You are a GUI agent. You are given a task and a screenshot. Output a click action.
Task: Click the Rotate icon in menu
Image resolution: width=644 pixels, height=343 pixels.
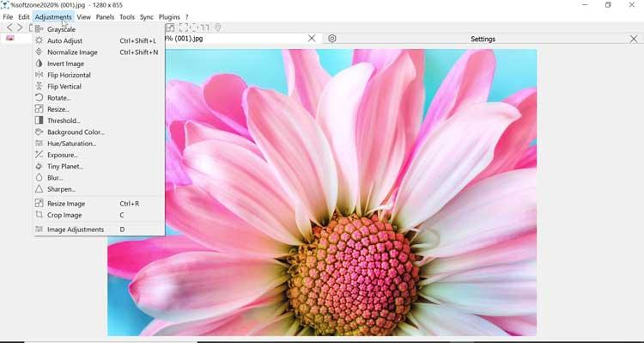click(39, 97)
